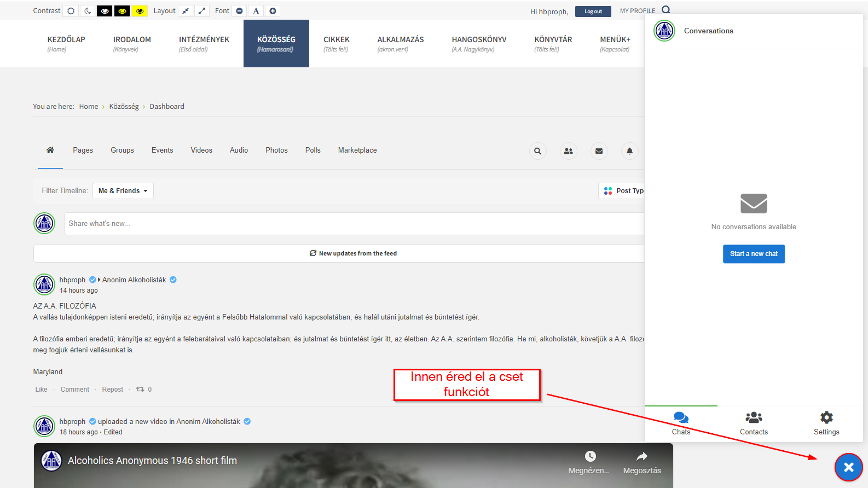Screen dimensions: 868x488
Task: Open messages envelope icon
Action: (599, 151)
